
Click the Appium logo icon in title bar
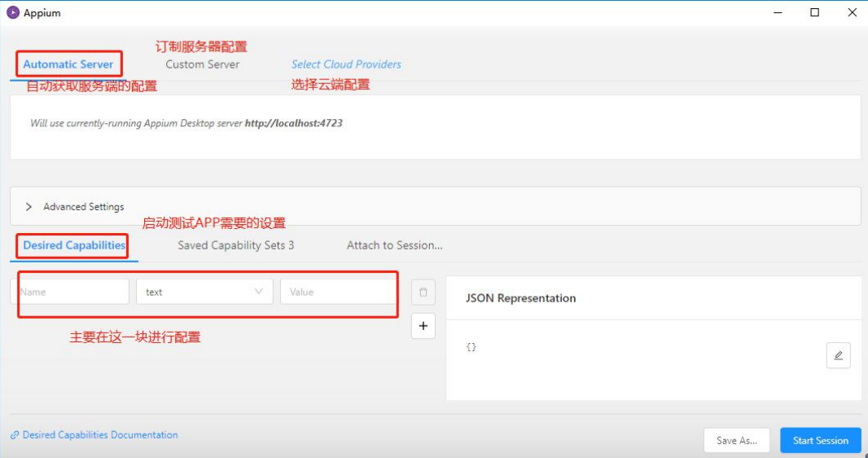13,13
